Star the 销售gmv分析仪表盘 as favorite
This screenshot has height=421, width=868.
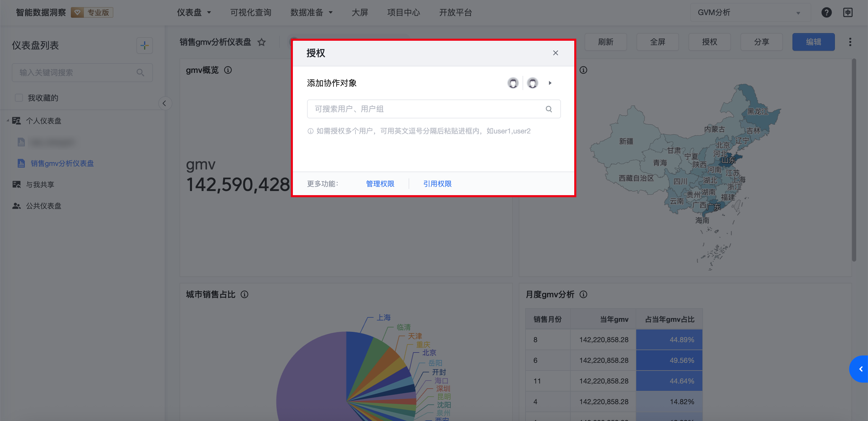click(x=262, y=42)
